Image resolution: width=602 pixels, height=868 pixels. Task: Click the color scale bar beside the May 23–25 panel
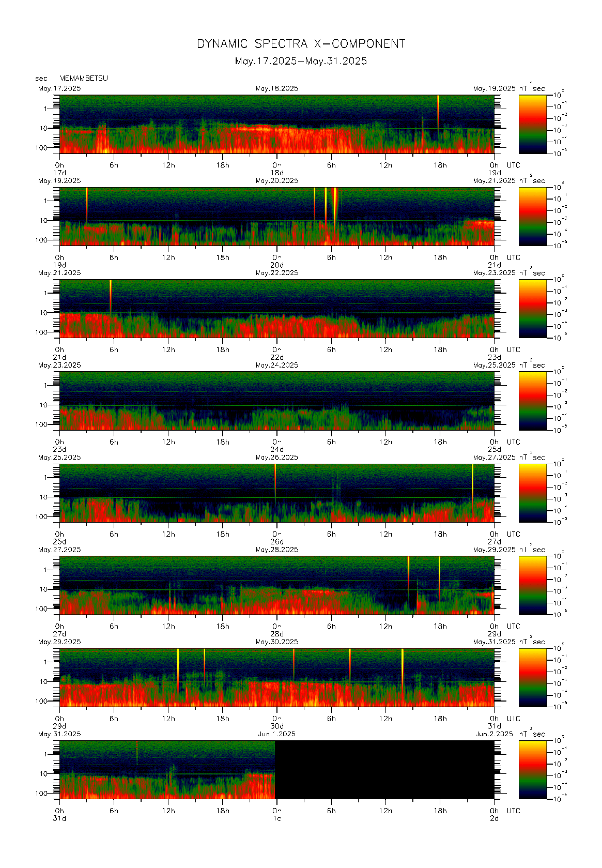[533, 401]
